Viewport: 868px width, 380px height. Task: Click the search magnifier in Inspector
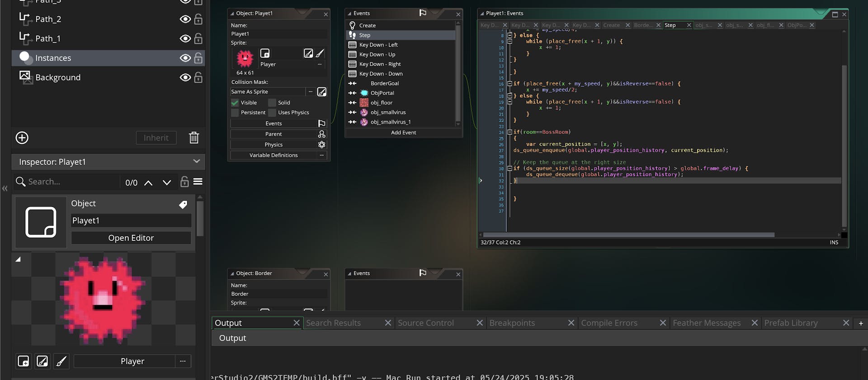click(x=20, y=182)
